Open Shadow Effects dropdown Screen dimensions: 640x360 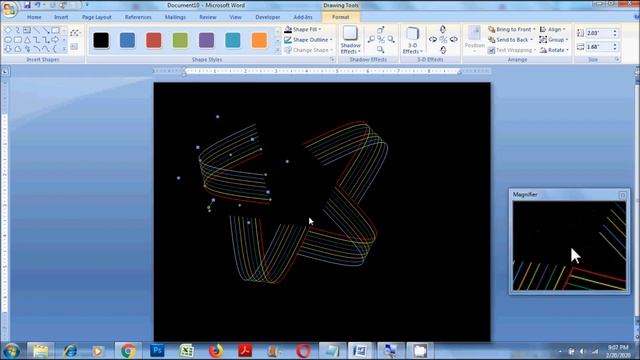[x=350, y=40]
